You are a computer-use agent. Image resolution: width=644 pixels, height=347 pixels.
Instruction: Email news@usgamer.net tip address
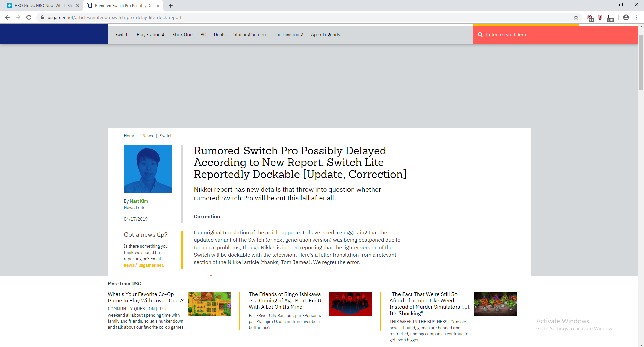tap(144, 265)
